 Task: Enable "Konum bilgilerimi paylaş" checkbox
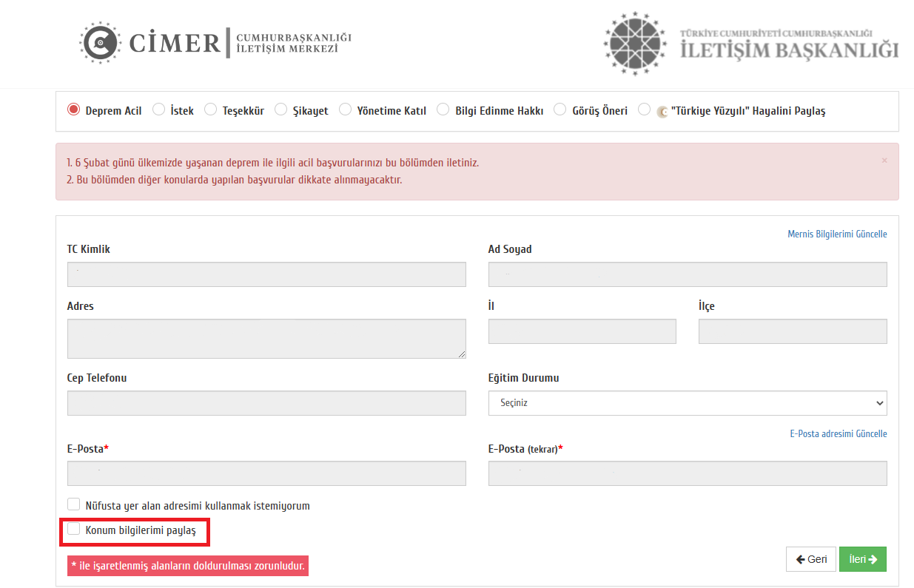(x=73, y=530)
